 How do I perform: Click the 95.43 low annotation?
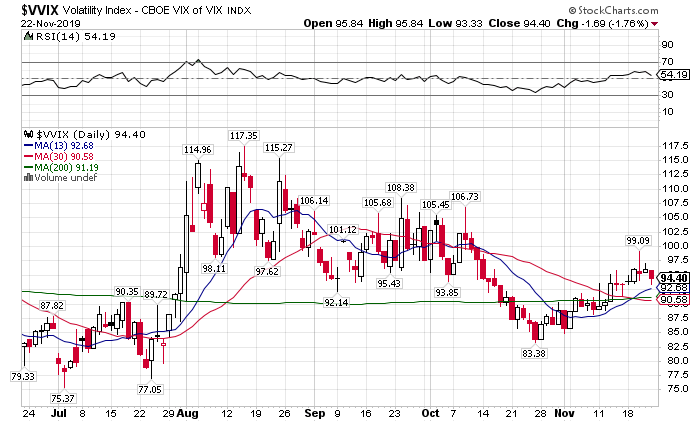coord(389,283)
